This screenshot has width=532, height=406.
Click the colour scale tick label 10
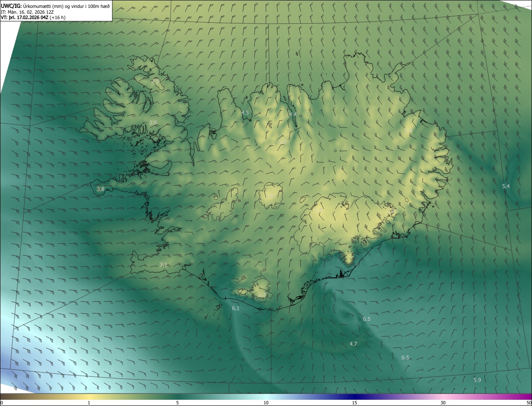tap(266, 403)
